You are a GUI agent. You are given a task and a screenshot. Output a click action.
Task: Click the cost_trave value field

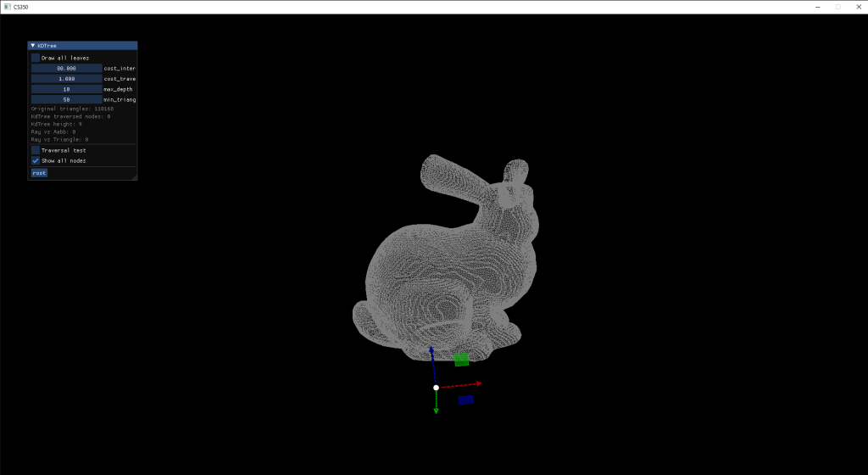coord(66,79)
